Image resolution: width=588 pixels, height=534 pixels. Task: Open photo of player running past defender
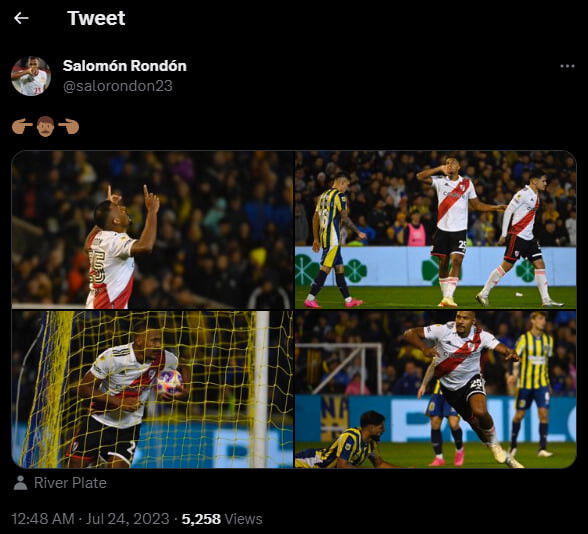coord(436,389)
